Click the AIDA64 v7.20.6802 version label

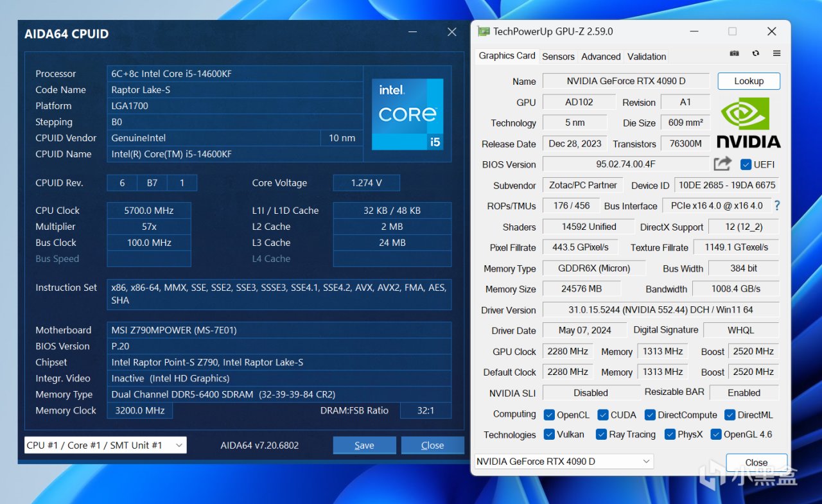[x=259, y=445]
